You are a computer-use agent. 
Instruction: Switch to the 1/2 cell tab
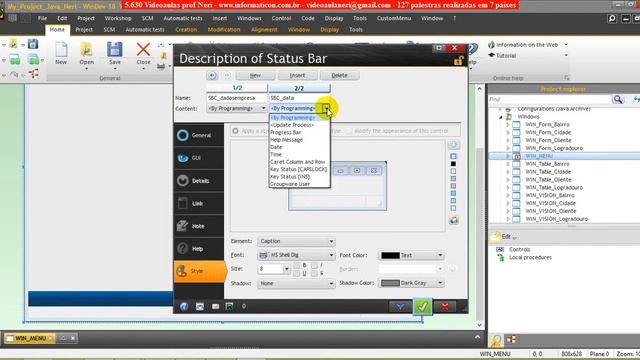tap(237, 88)
